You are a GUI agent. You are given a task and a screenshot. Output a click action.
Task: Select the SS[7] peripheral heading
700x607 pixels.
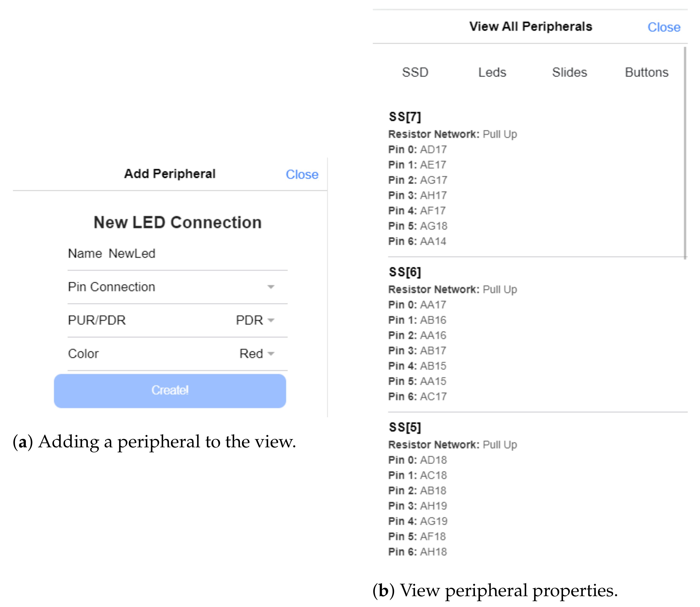tap(405, 117)
